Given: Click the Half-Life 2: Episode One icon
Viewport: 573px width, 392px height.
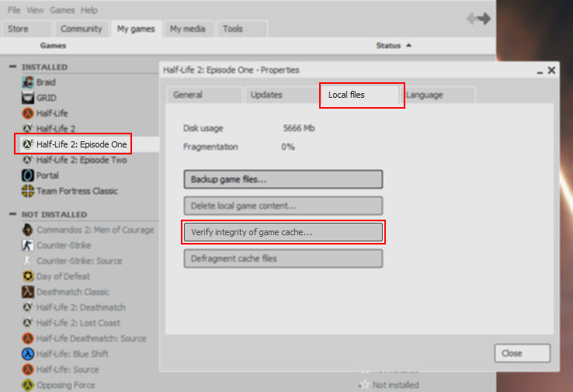Looking at the screenshot, I should pyautogui.click(x=28, y=144).
